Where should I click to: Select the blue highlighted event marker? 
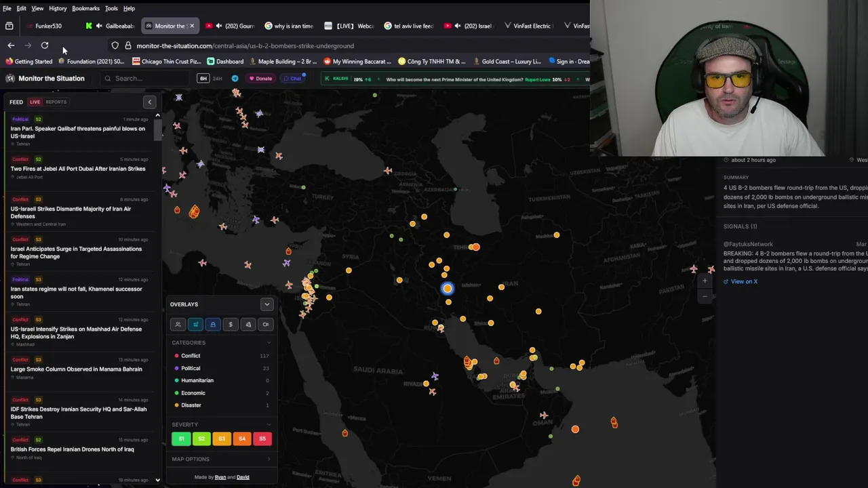(x=447, y=289)
